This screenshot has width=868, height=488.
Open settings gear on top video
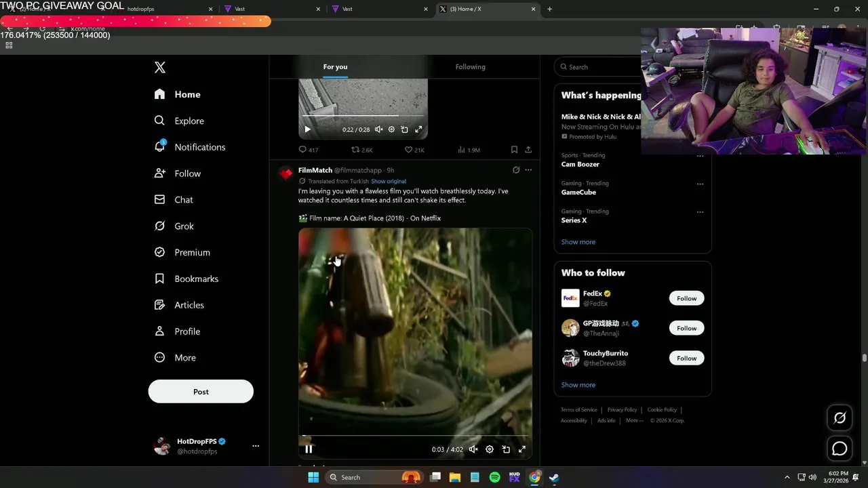(391, 129)
